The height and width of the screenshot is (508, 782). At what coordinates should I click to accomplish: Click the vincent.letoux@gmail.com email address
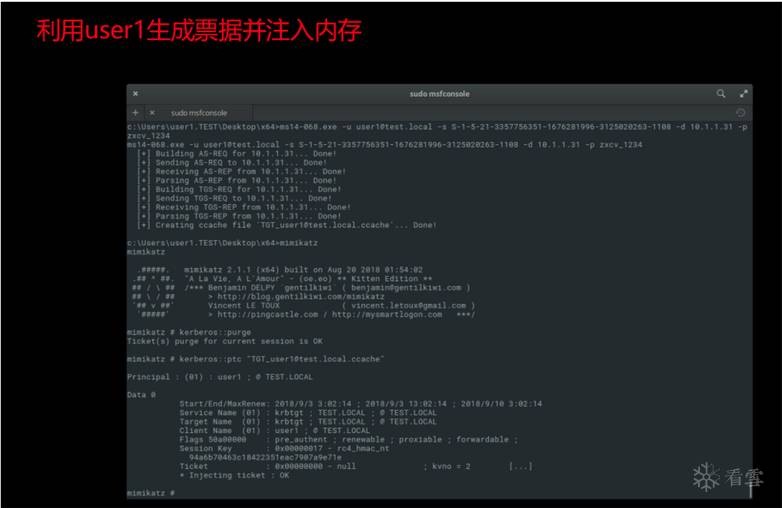pos(408,306)
